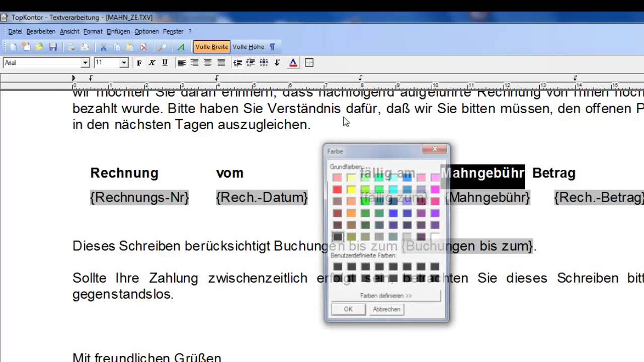
Task: Select the decimal tab down-arrow button
Action: pyautogui.click(x=277, y=63)
